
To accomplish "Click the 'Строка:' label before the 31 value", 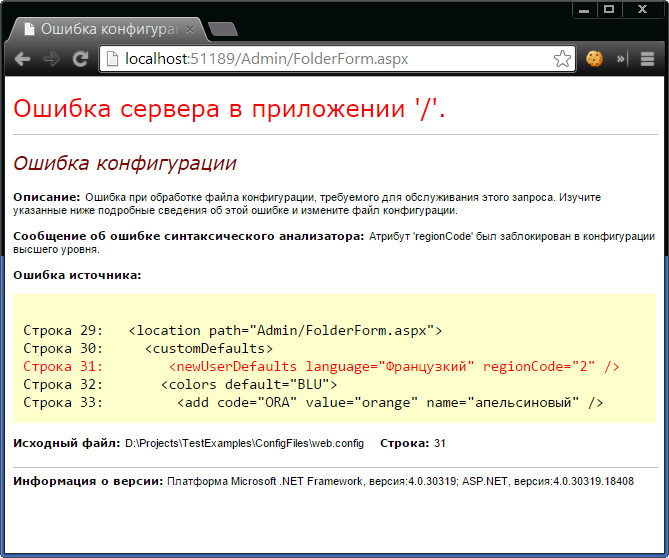I will click(x=404, y=443).
